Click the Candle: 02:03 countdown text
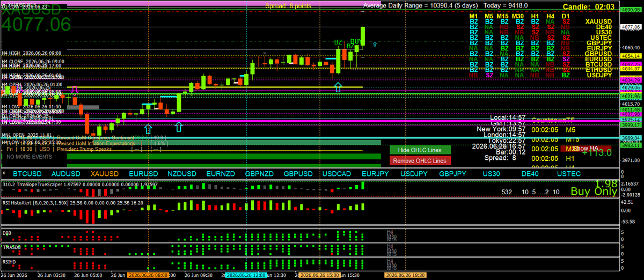 point(588,6)
